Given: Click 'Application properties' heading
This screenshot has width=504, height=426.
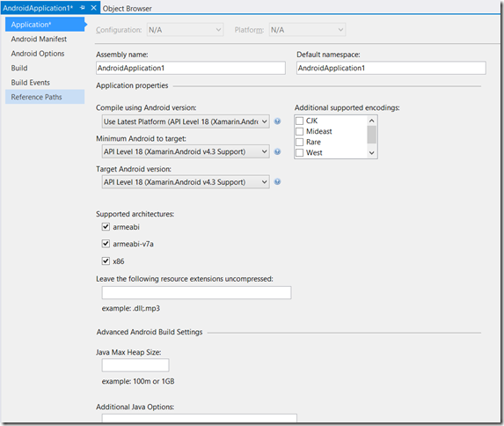Looking at the screenshot, I should (x=132, y=85).
